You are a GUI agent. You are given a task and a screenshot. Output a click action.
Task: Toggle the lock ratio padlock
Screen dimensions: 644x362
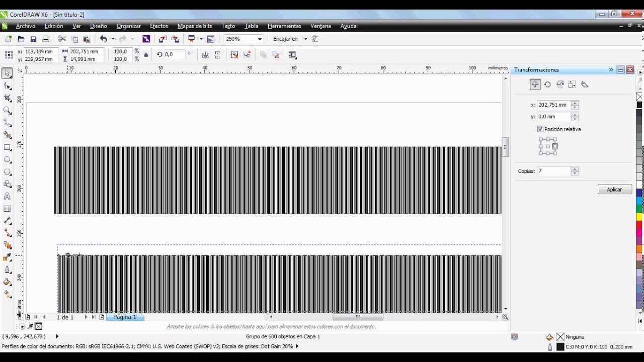(146, 55)
